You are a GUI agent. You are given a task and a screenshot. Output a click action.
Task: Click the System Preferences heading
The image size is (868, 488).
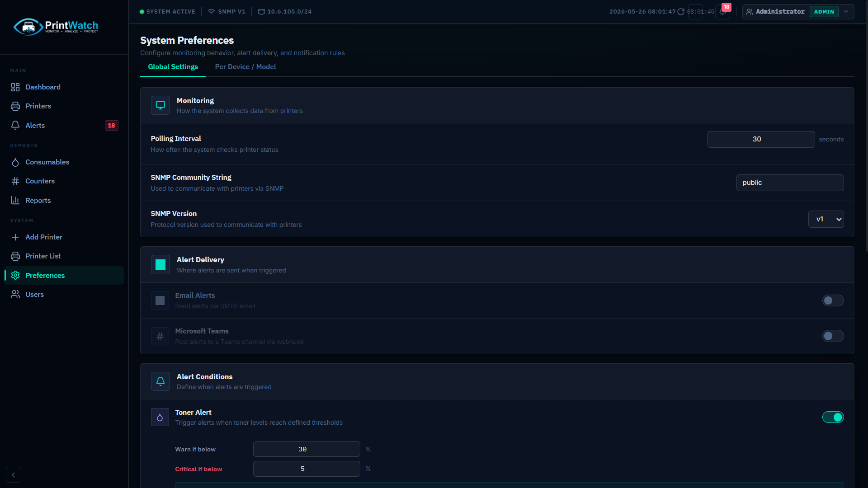(187, 40)
